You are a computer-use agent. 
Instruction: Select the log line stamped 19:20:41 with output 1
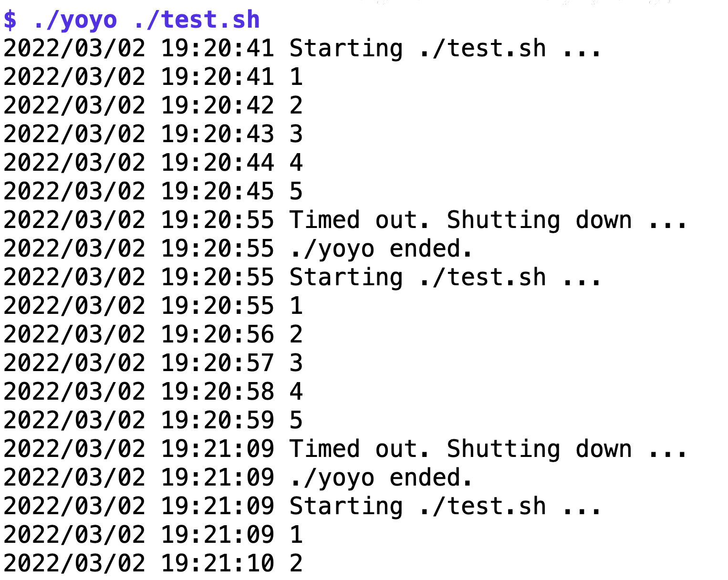(153, 77)
